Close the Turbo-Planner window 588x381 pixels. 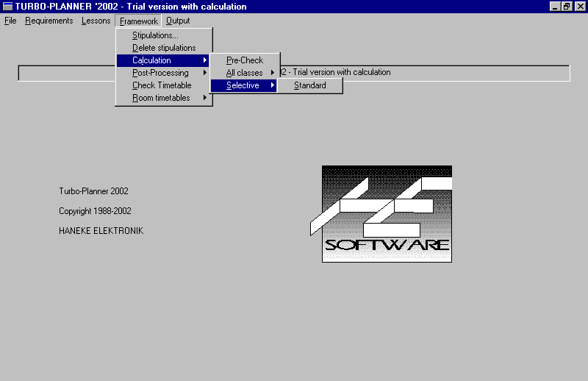pyautogui.click(x=580, y=7)
